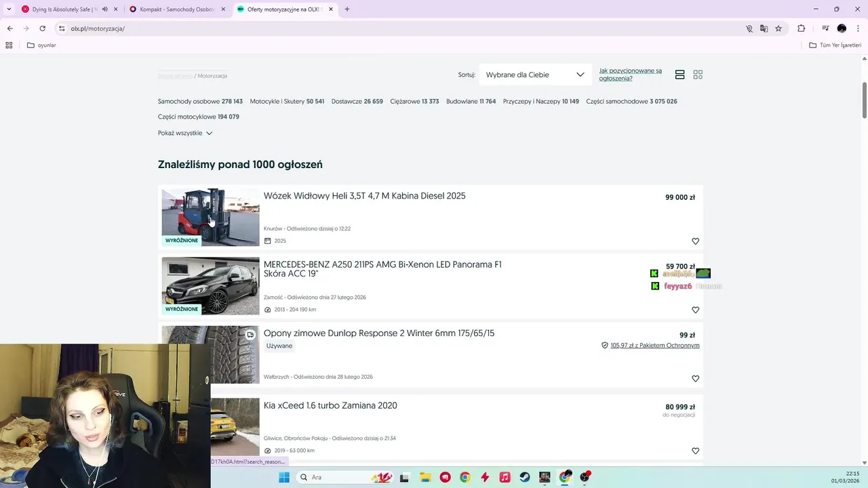Screen dimensions: 868x488
Task: Open 'Motocykle i Skutery' category
Action: [x=287, y=102]
